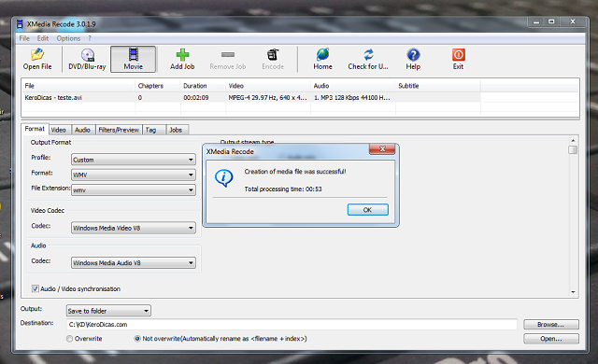Open the DVD/Blu-ray source icon
The width and height of the screenshot is (598, 364).
pyautogui.click(x=87, y=55)
